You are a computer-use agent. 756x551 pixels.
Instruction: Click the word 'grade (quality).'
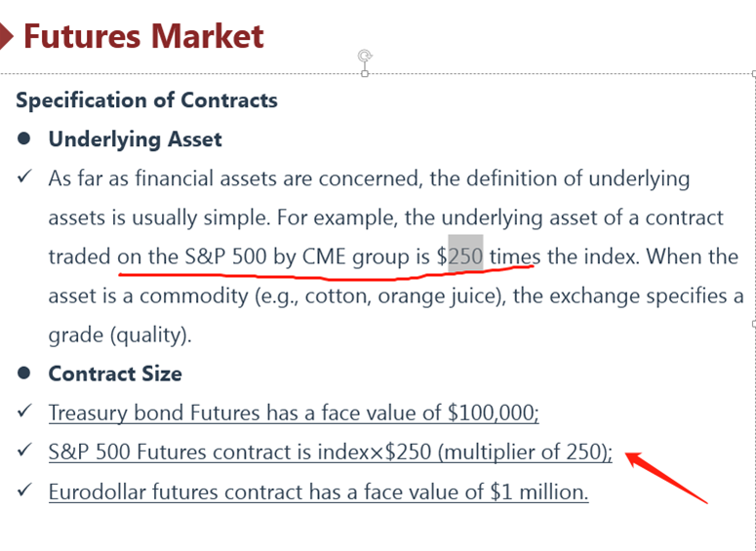tap(120, 335)
